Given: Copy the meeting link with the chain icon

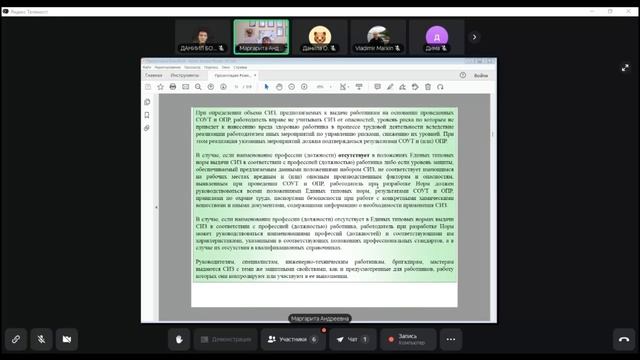Looking at the screenshot, I should pyautogui.click(x=16, y=339).
